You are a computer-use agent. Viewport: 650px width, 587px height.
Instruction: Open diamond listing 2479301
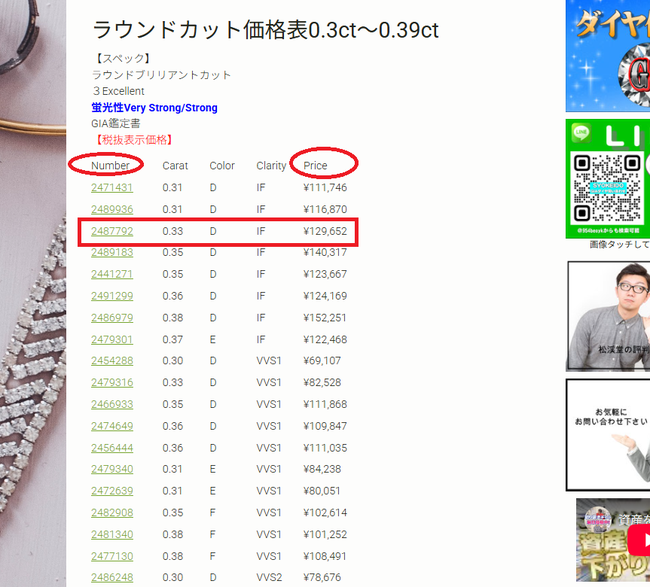click(x=112, y=340)
